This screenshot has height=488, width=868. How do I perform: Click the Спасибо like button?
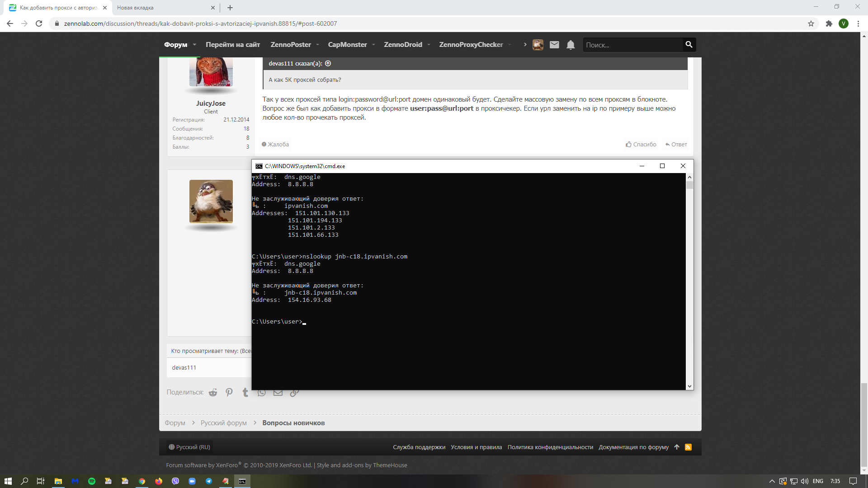[x=641, y=145]
